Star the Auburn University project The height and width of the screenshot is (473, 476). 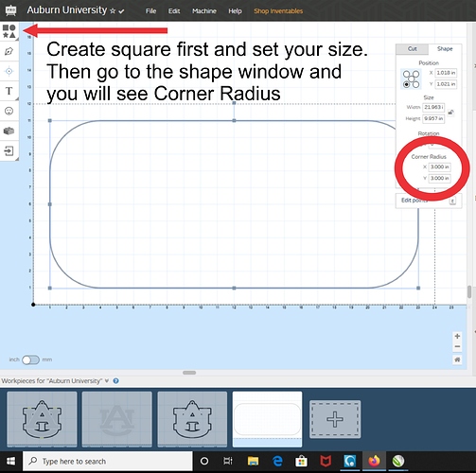click(x=113, y=11)
